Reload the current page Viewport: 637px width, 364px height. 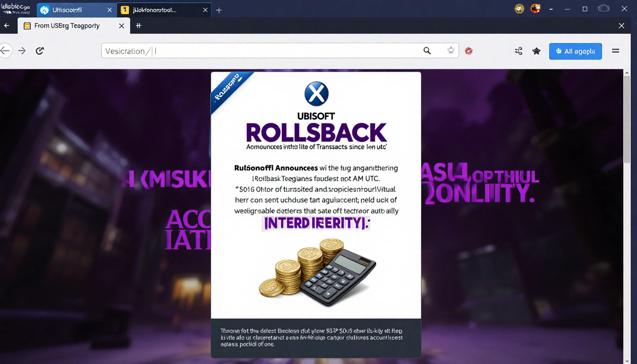tap(40, 51)
